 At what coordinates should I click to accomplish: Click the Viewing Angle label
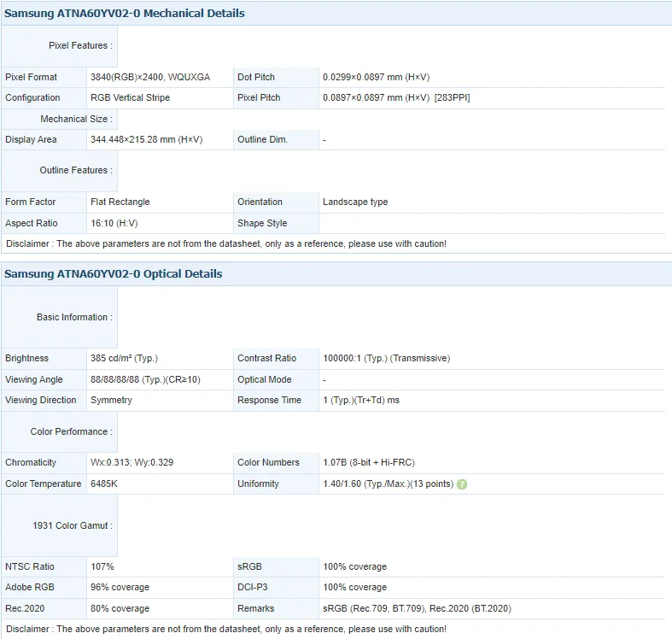click(34, 379)
